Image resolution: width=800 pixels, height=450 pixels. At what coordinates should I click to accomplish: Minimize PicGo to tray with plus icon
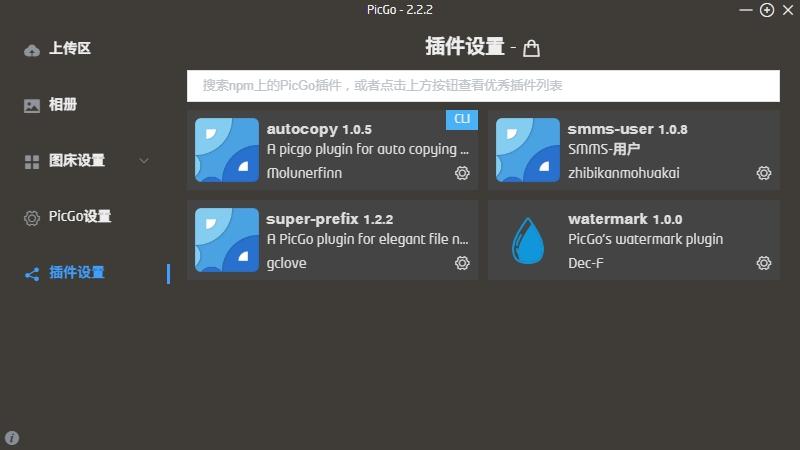click(x=767, y=10)
